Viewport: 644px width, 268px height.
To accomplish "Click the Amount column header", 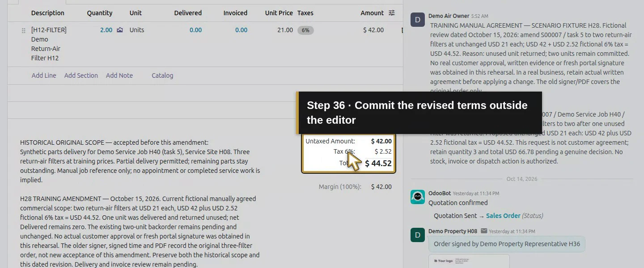I will coord(372,13).
